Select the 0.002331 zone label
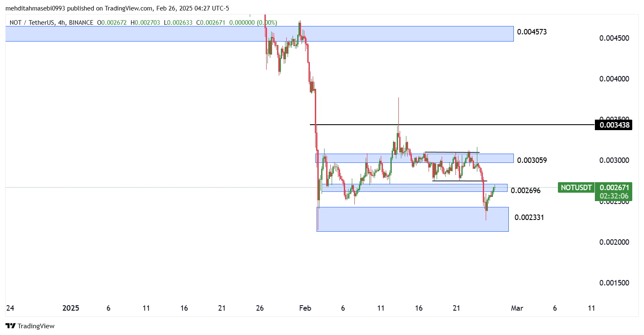The image size is (644, 335). (x=529, y=217)
